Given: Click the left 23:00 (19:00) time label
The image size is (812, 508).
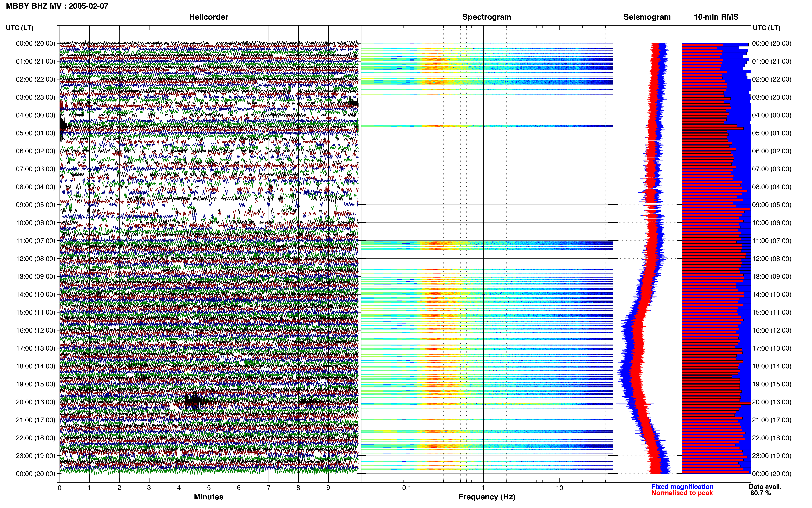Looking at the screenshot, I should pos(36,456).
